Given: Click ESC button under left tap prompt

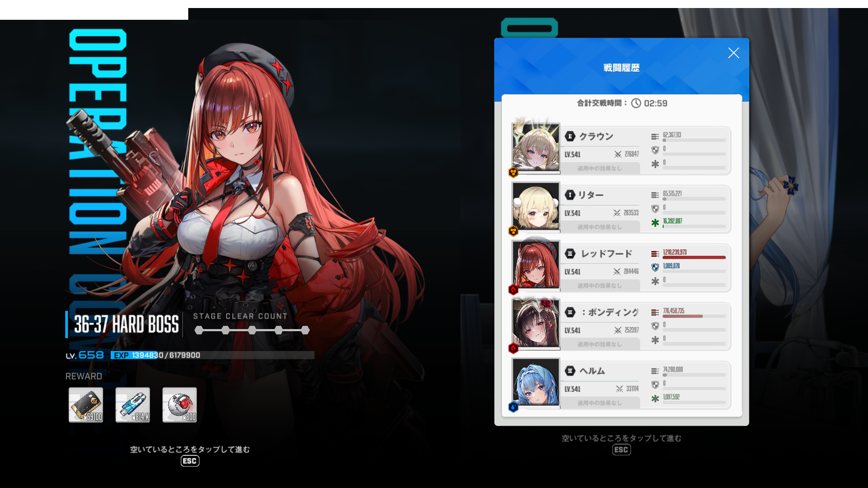Looking at the screenshot, I should tap(190, 461).
